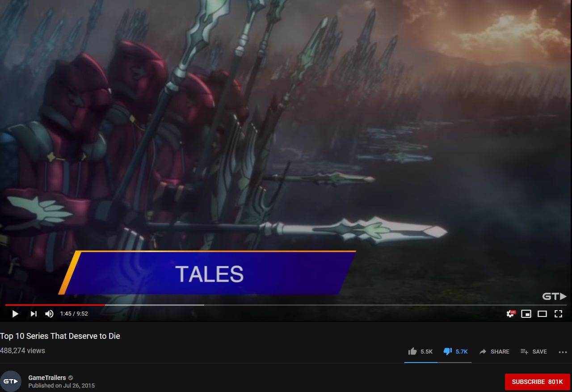Open the GameTrailers channel avatar

[x=10, y=381]
